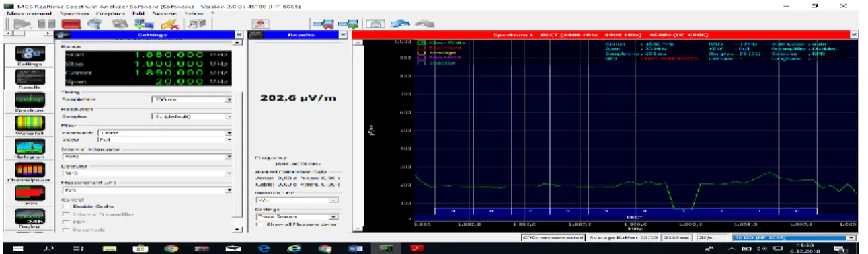Viewport: 868px width, 254px height.
Task: Open the Results Settings Trace Green dropdown
Action: click(x=297, y=217)
